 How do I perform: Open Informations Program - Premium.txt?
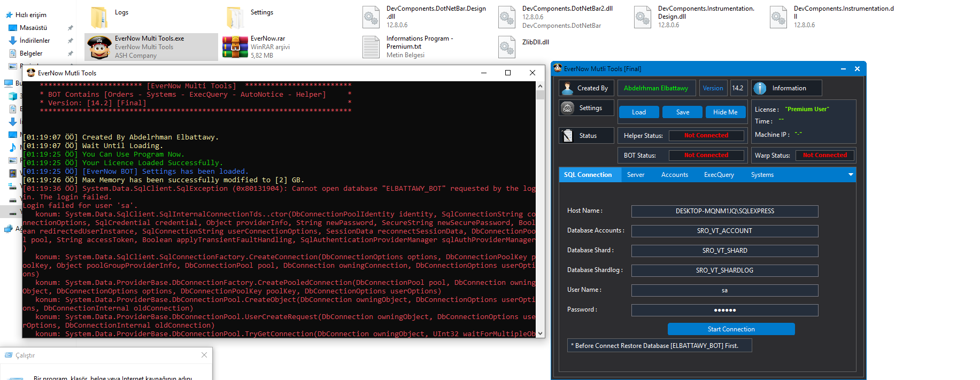coord(409,47)
